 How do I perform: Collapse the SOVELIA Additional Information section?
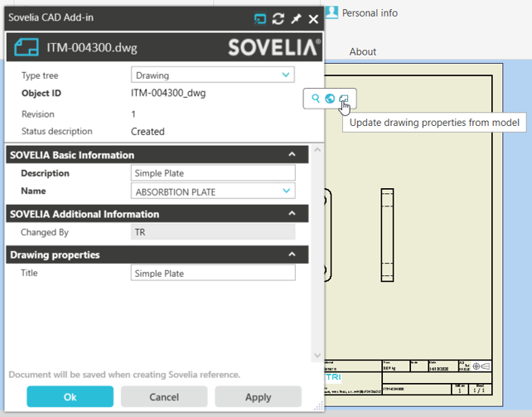[292, 213]
